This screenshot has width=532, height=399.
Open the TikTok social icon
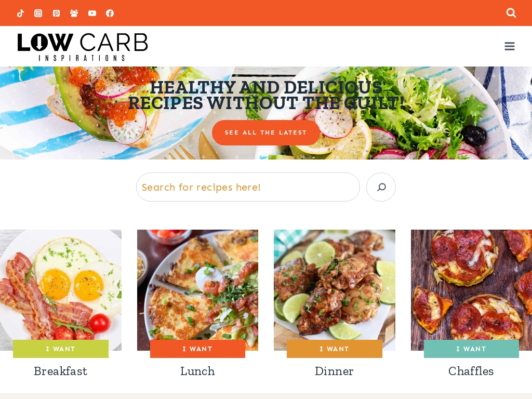tap(20, 13)
